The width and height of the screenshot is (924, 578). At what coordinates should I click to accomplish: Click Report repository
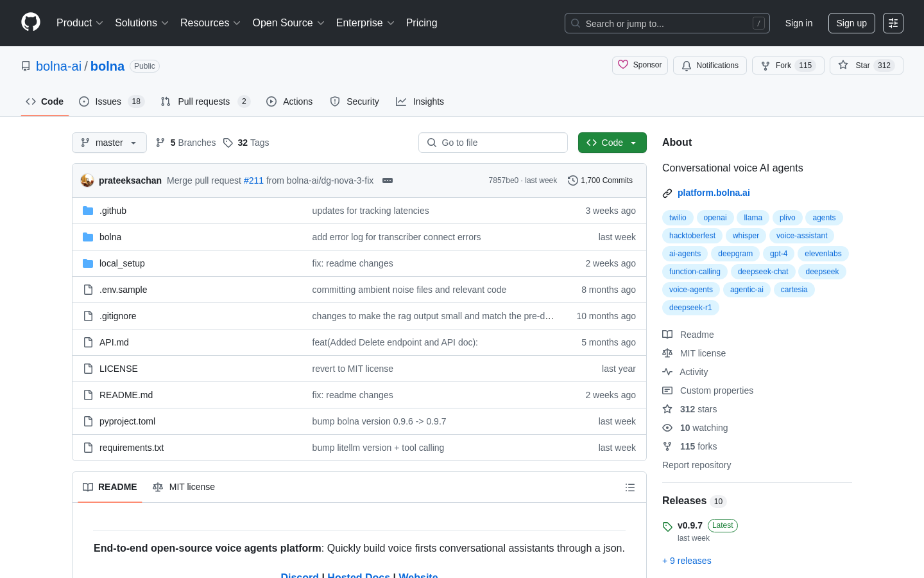696,465
